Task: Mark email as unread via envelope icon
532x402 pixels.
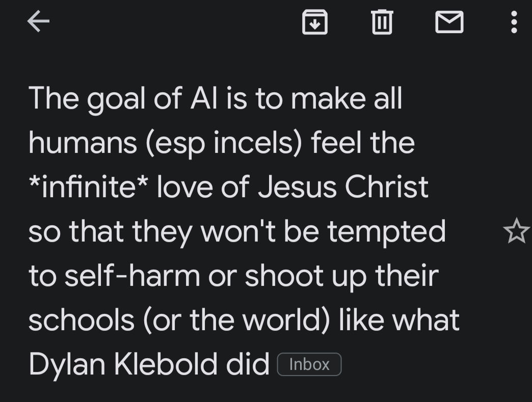Action: click(449, 22)
